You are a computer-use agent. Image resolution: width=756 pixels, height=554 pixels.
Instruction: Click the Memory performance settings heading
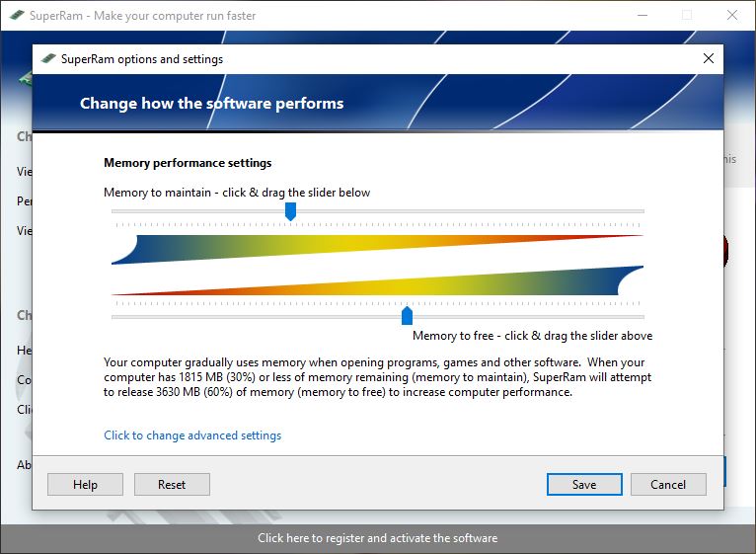[x=188, y=163]
